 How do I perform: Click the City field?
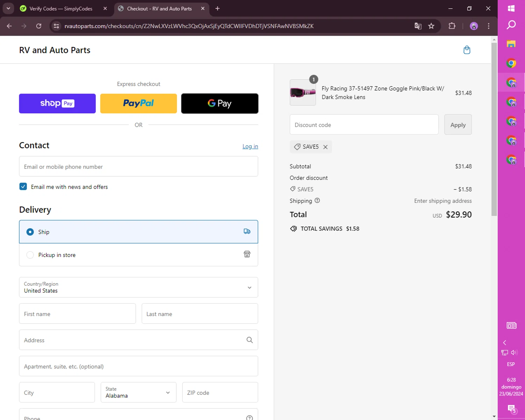coord(57,392)
